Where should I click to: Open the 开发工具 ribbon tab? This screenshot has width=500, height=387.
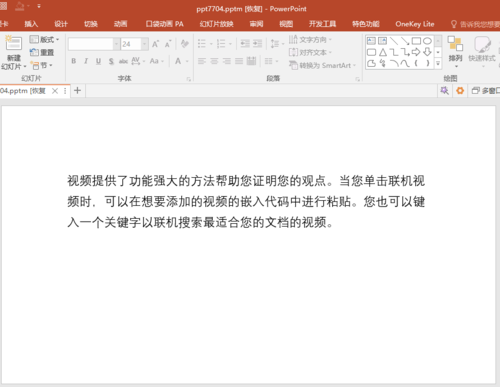[x=322, y=24]
